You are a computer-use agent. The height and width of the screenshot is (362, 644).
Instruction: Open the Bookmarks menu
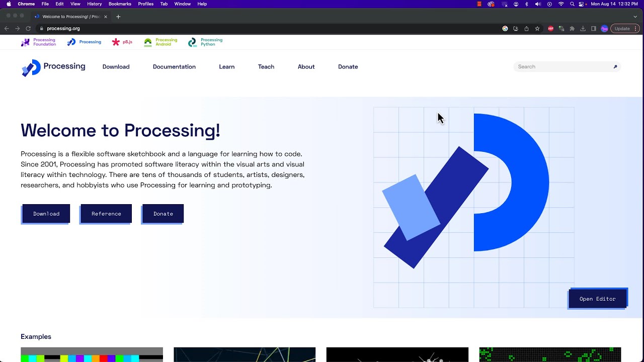[120, 4]
